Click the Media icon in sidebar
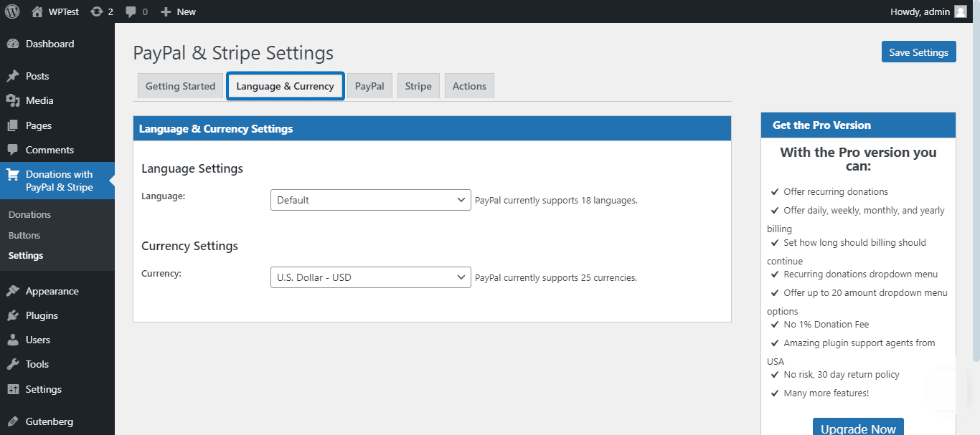 click(x=13, y=100)
